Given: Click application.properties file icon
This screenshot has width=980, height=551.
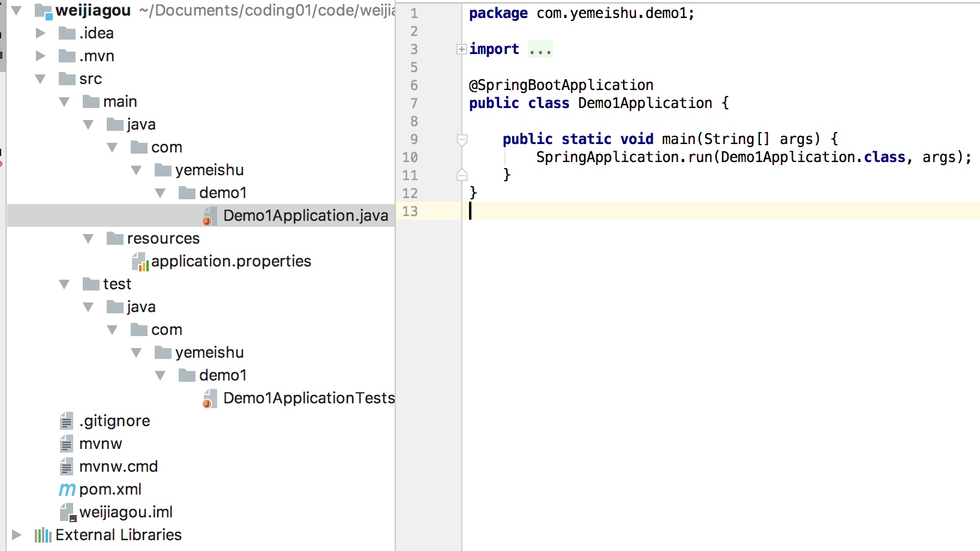Looking at the screenshot, I should 140,262.
